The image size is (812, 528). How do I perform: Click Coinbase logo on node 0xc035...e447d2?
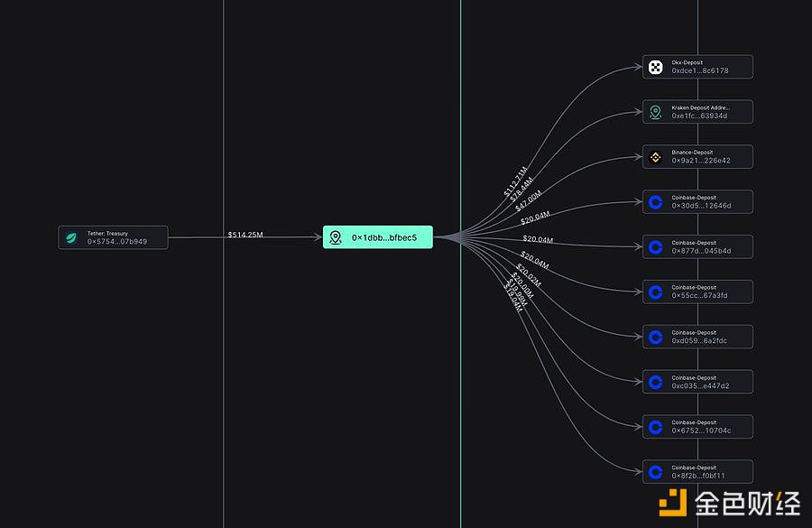click(656, 383)
